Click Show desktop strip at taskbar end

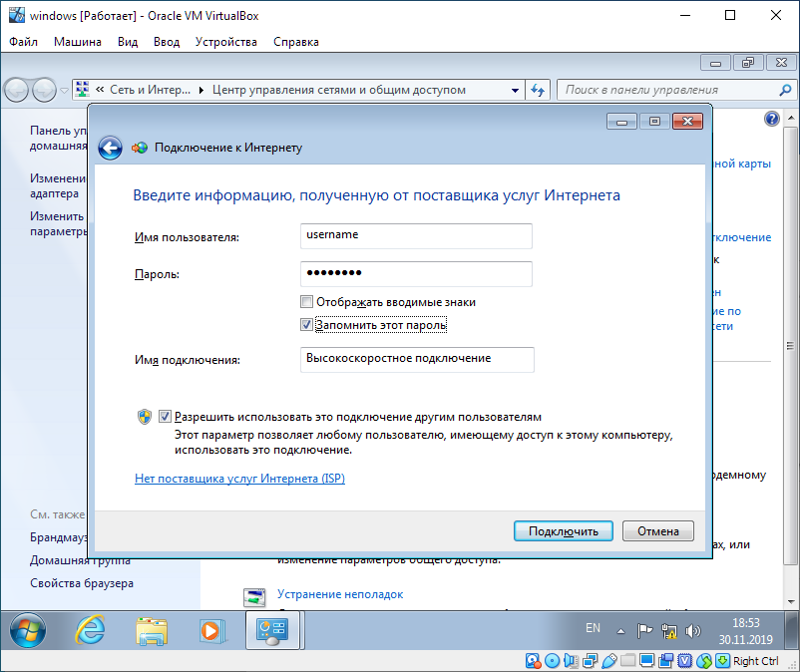[791, 630]
